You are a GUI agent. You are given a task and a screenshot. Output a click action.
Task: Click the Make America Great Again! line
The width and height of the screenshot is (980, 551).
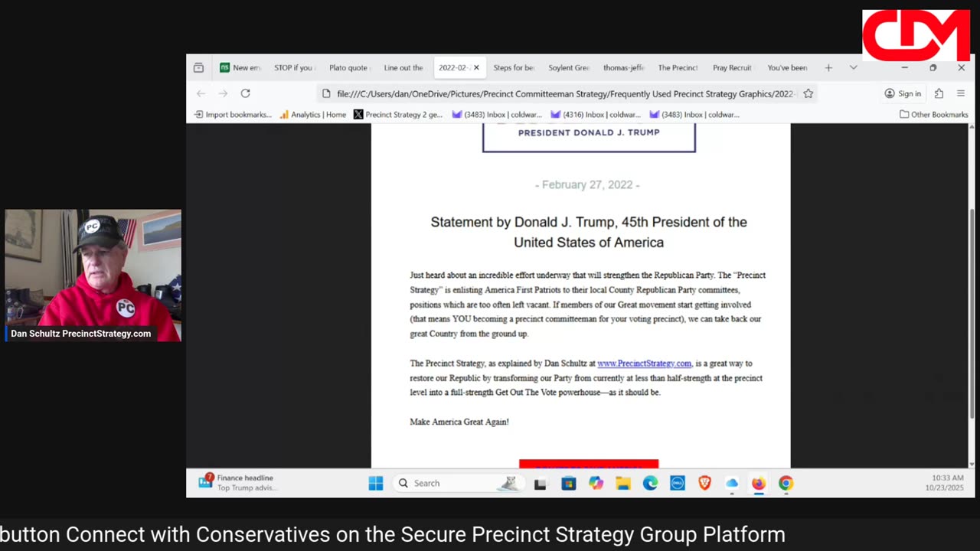pos(459,422)
